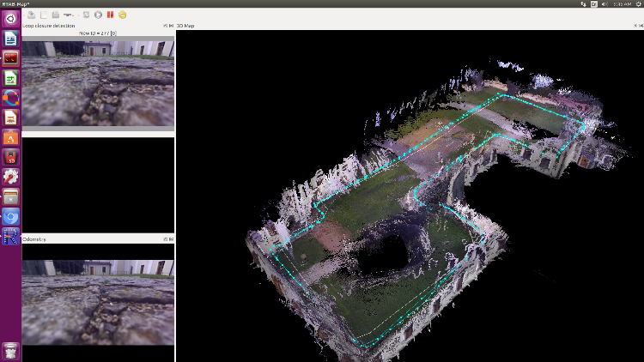Click the third toolbar icon before source selector
Screen dimensions: 644x362
(55, 15)
